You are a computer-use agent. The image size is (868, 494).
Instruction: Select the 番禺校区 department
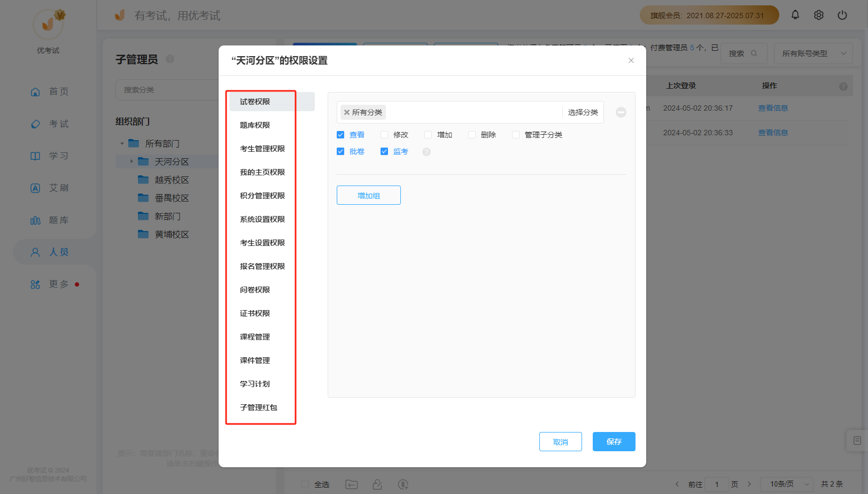point(172,198)
